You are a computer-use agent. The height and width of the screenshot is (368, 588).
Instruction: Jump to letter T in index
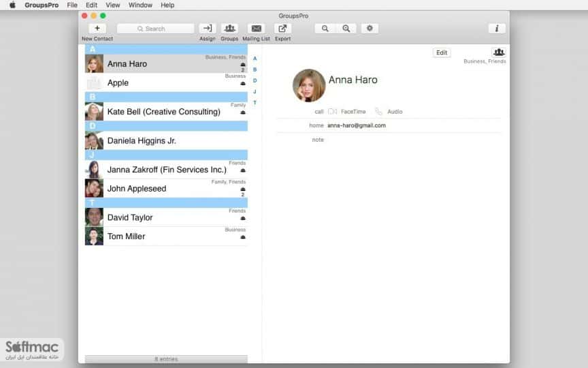(255, 102)
